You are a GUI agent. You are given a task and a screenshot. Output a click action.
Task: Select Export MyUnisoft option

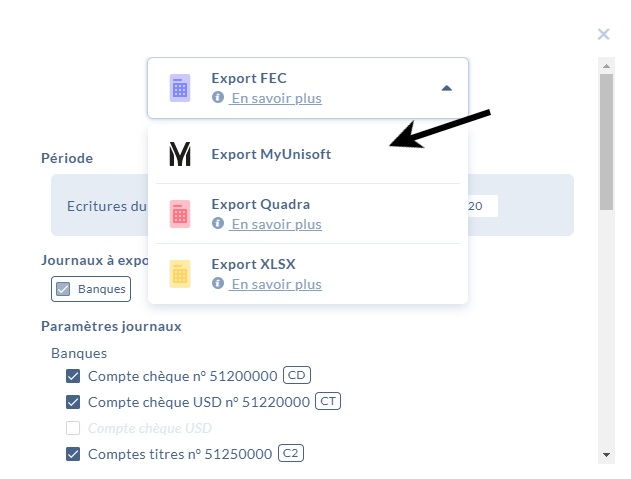271,154
